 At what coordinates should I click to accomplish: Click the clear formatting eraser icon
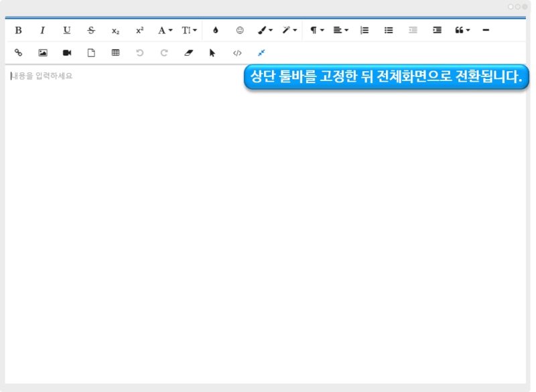coord(189,53)
